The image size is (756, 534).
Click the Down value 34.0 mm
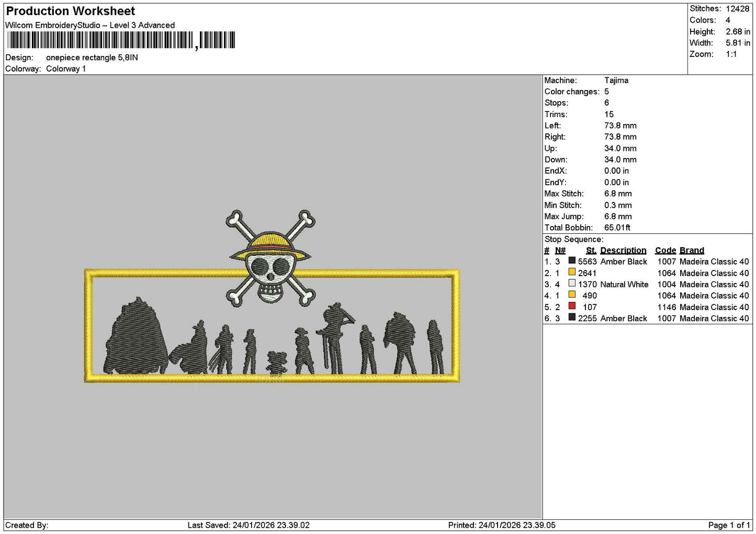[x=620, y=160]
